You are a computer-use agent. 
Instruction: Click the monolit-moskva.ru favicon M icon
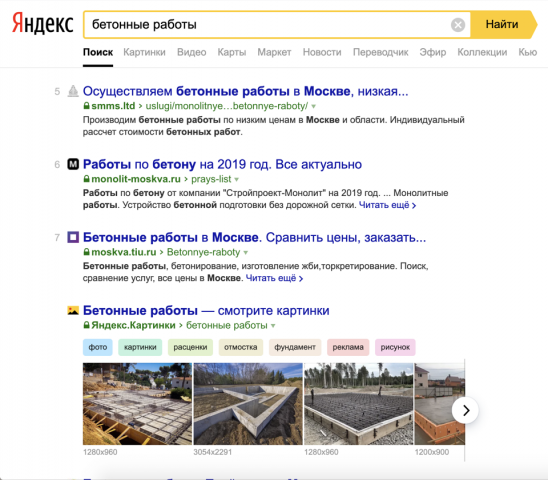click(x=73, y=164)
